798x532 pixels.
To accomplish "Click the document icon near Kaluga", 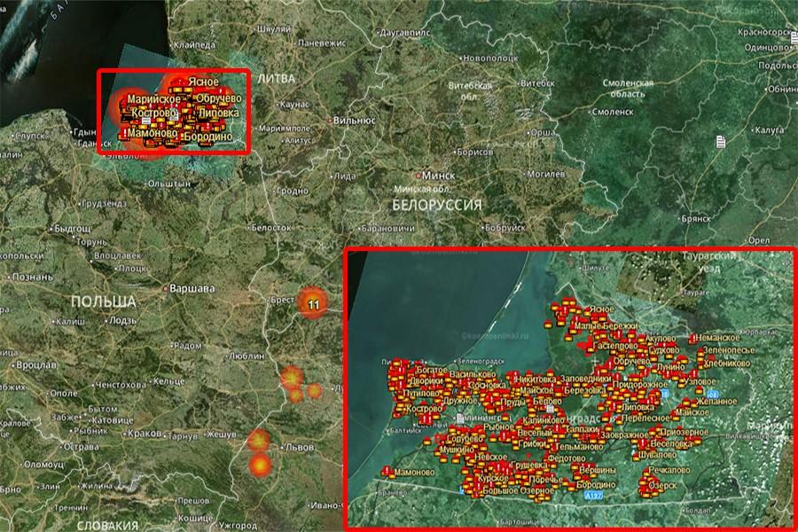I will (x=723, y=141).
